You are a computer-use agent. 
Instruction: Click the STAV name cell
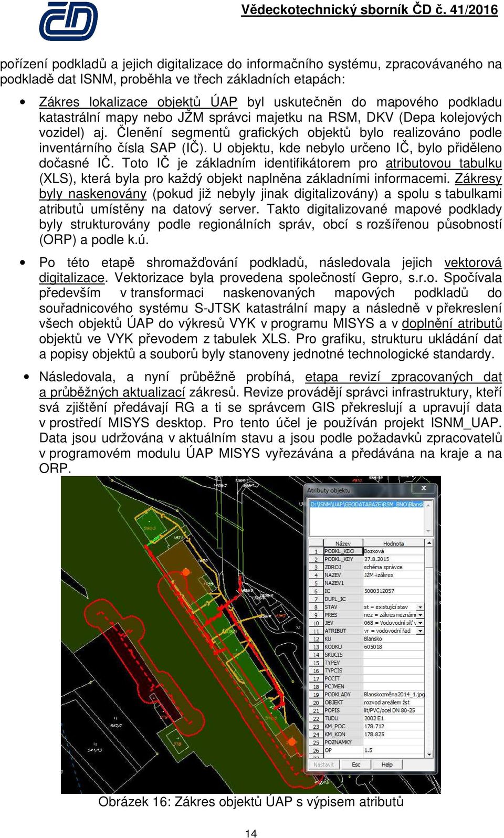[342, 607]
